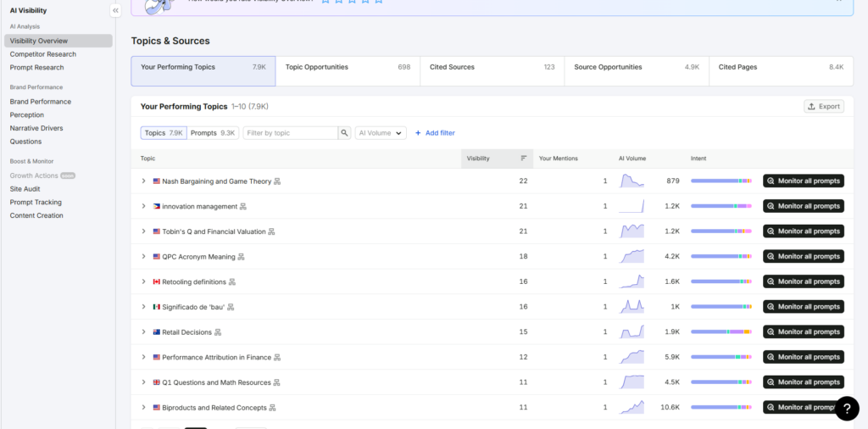
Task: Open the AI Volume filter dropdown
Action: click(x=381, y=133)
